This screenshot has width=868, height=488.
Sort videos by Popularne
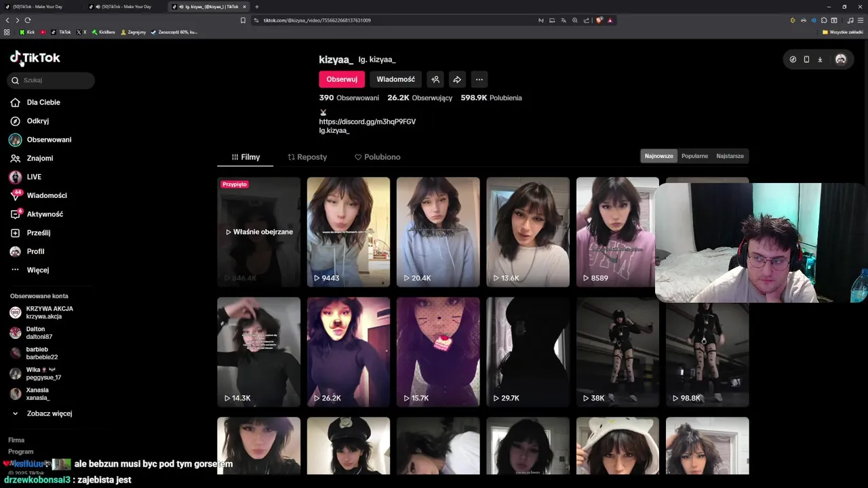point(694,156)
